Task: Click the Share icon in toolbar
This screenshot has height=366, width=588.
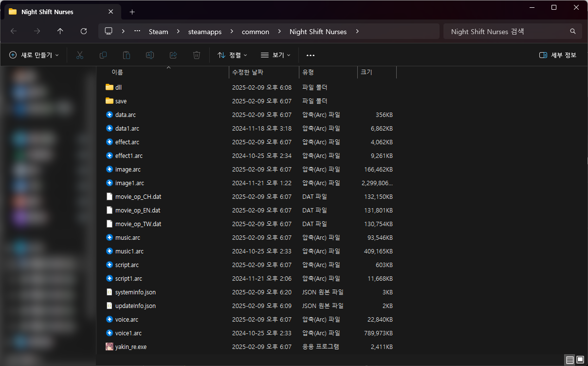Action: 173,55
